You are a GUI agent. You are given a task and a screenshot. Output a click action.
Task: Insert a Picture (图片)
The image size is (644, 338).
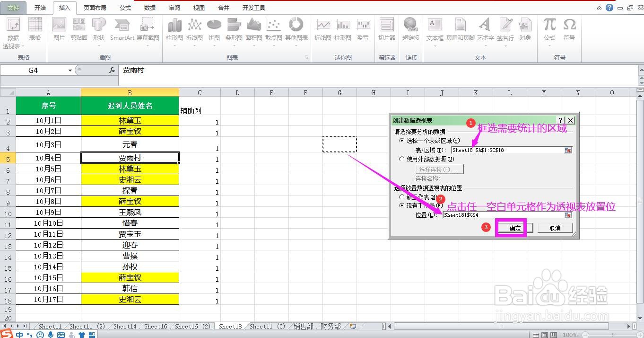pyautogui.click(x=59, y=29)
